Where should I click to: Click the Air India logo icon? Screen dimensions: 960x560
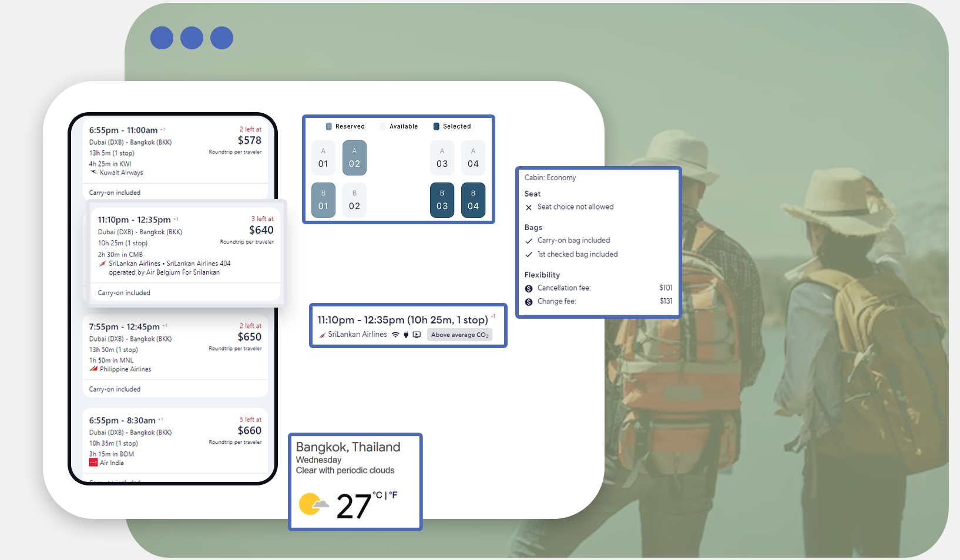93,463
